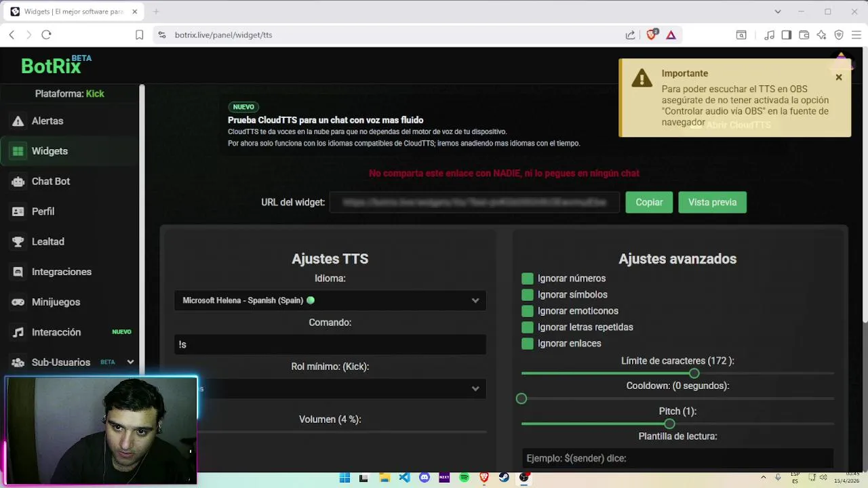
Task: Go back with the browser back arrow
Action: 12,35
